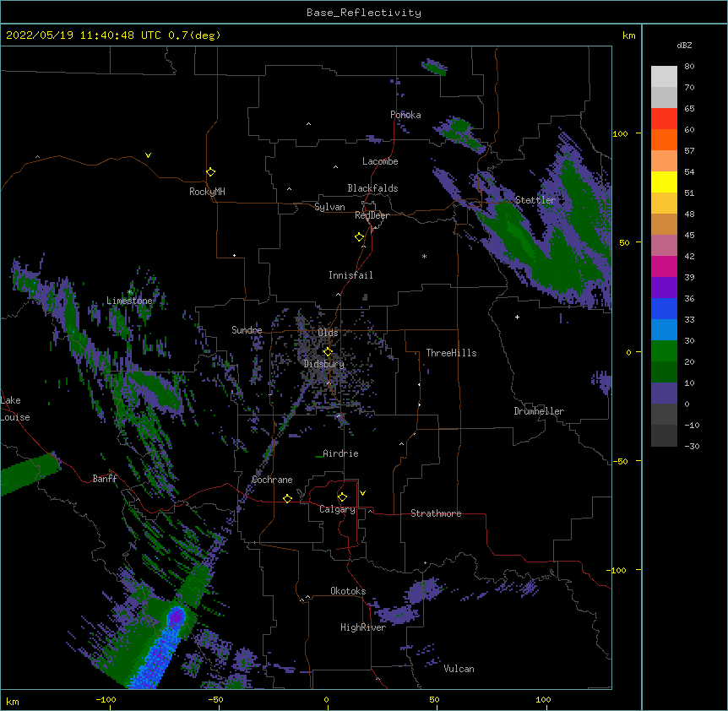This screenshot has height=711, width=728.
Task: Click the -50 tick on right km axis
Action: pos(620,461)
